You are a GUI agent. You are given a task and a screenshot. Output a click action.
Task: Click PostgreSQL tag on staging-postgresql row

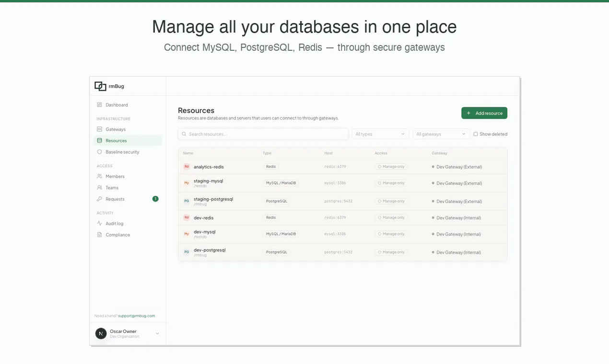click(277, 201)
